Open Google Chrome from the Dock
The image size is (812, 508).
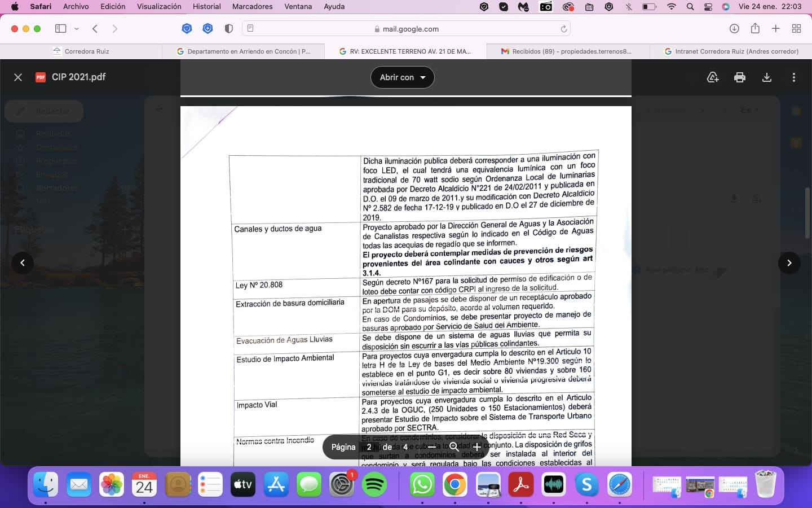pyautogui.click(x=455, y=485)
